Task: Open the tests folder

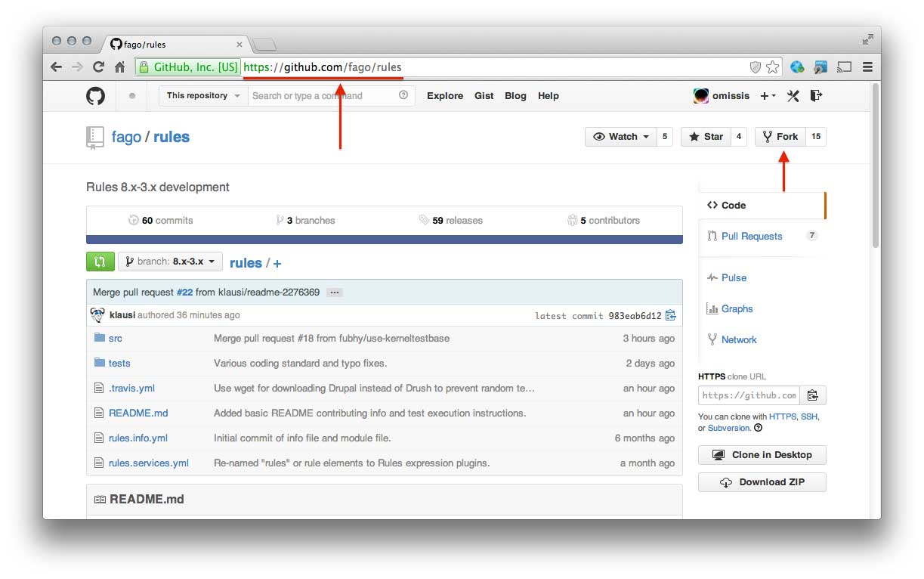Action: pos(119,363)
